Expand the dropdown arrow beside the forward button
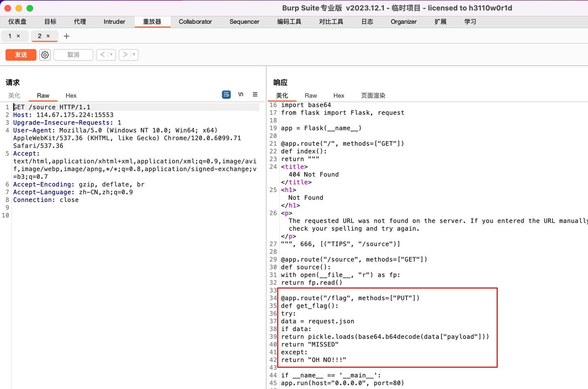The width and height of the screenshot is (588, 389). point(134,54)
